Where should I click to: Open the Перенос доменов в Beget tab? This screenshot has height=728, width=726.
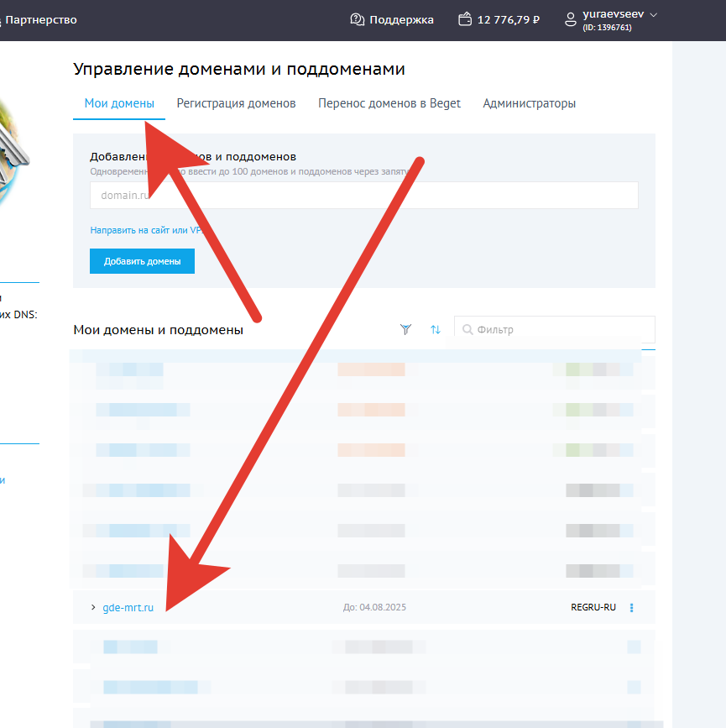(389, 103)
